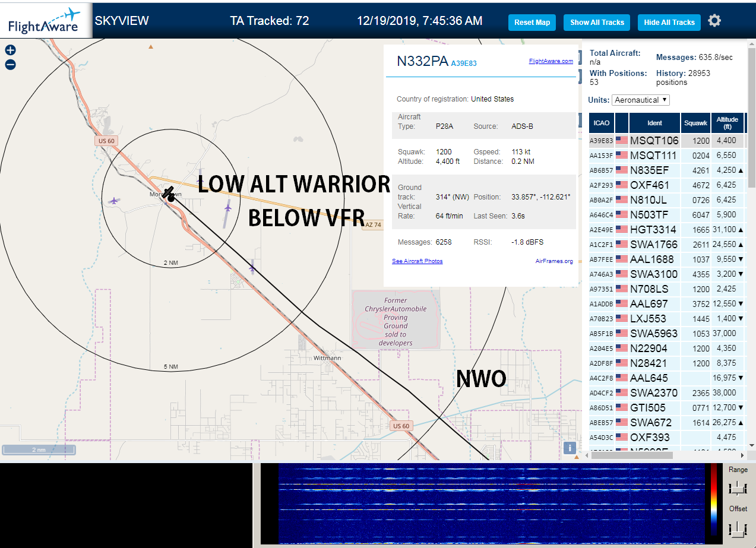
Task: Select the SWA2370 row
Action: point(666,393)
